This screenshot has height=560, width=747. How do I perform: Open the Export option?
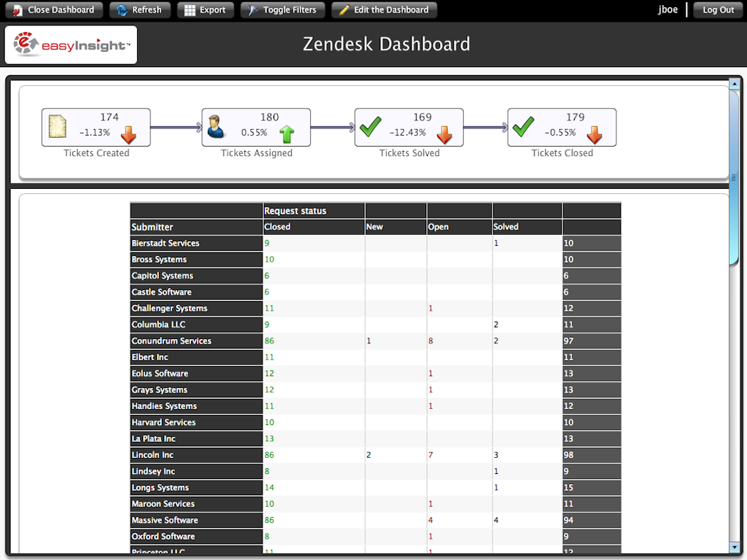(205, 10)
